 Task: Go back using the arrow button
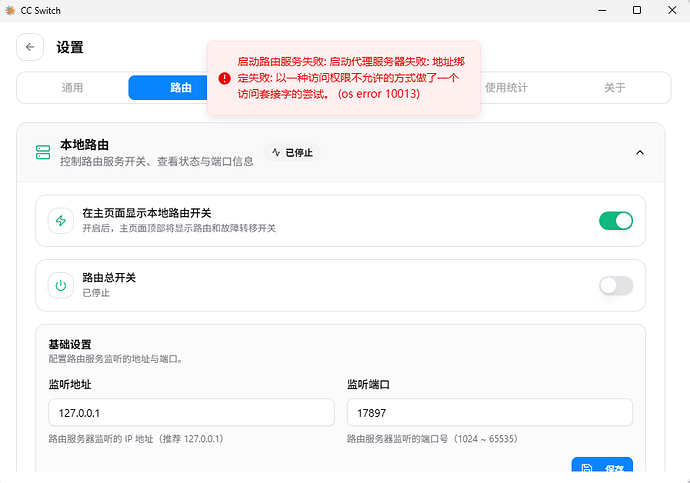click(x=30, y=47)
